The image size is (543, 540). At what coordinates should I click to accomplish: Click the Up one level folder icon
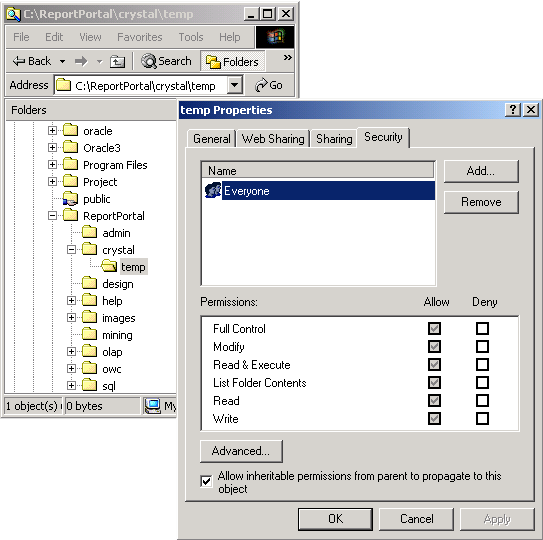click(x=117, y=62)
